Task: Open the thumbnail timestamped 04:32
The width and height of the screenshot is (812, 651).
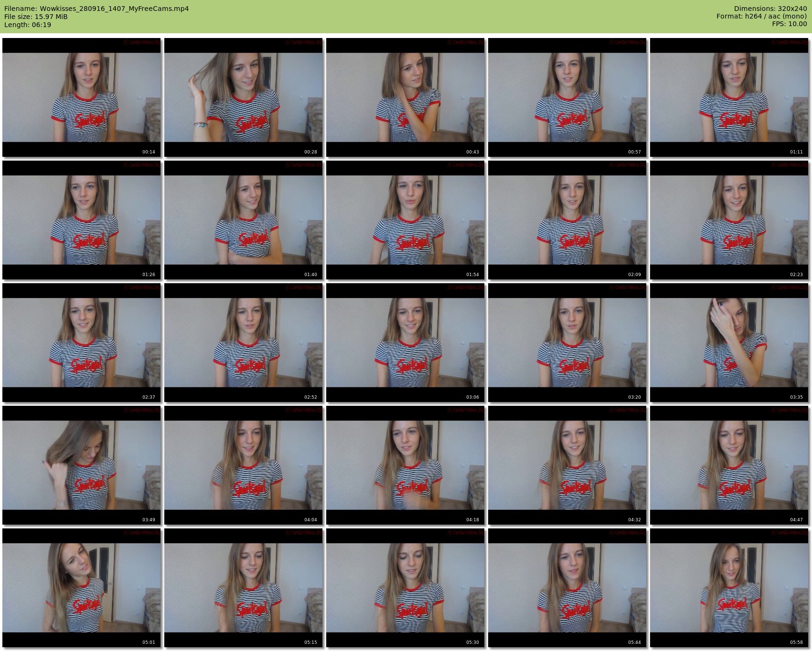Action: 567,465
